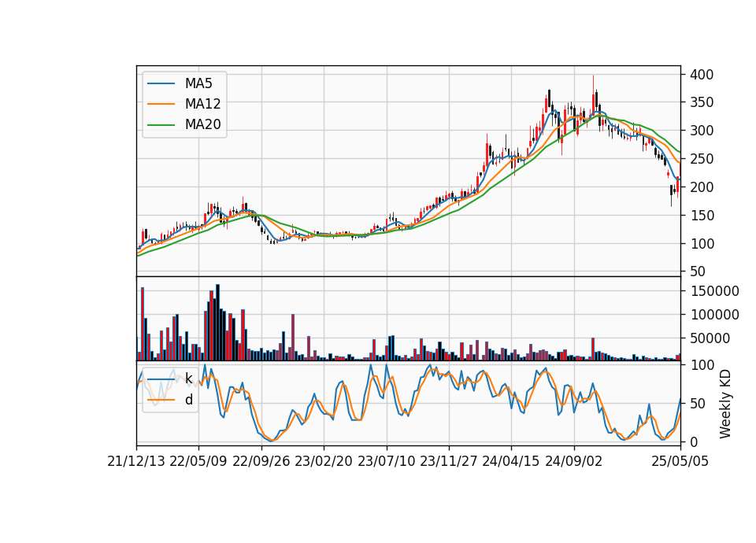The height and width of the screenshot is (543, 756).
Task: Click the 400 price axis label
Action: [702, 75]
